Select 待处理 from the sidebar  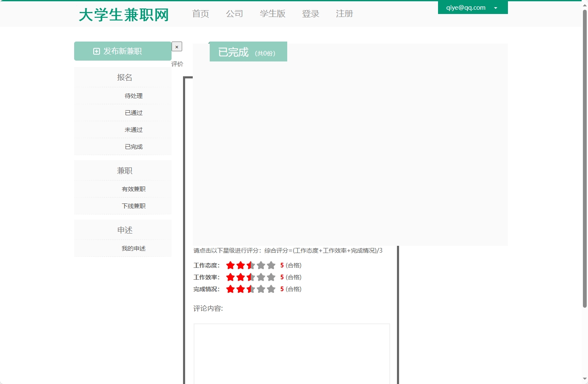(x=133, y=95)
